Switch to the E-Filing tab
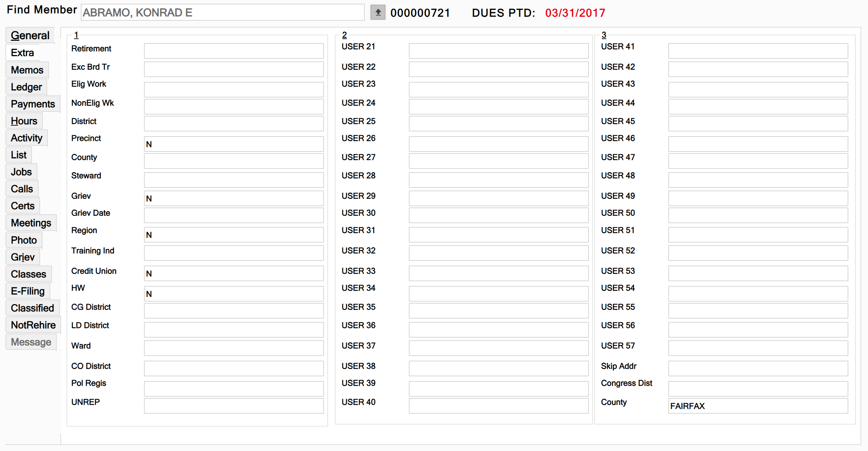This screenshot has height=451, width=868. coord(28,291)
